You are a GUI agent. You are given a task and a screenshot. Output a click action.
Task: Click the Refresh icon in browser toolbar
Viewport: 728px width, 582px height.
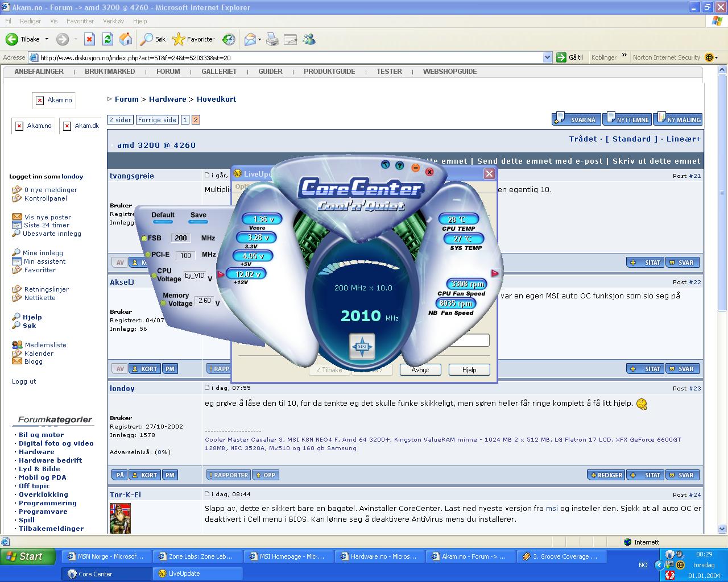107,39
